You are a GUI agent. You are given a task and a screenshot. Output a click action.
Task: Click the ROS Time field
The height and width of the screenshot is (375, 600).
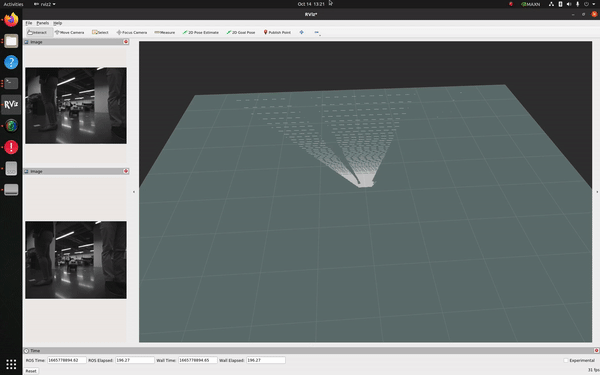66,360
